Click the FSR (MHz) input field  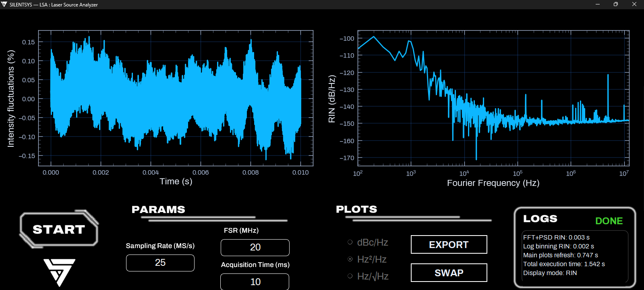click(x=255, y=247)
